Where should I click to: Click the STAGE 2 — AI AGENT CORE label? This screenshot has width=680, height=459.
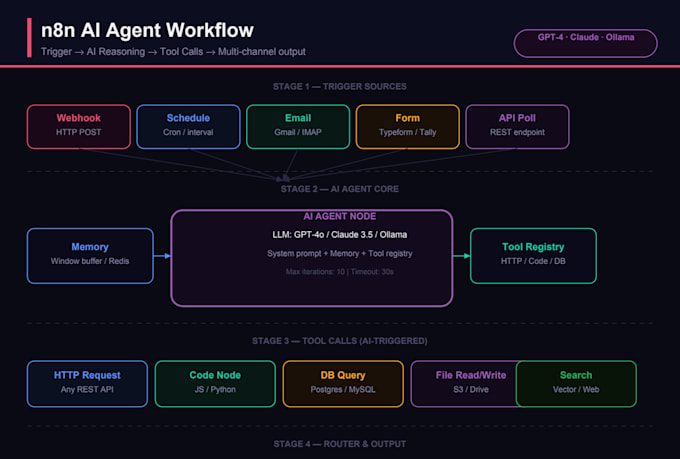point(340,189)
